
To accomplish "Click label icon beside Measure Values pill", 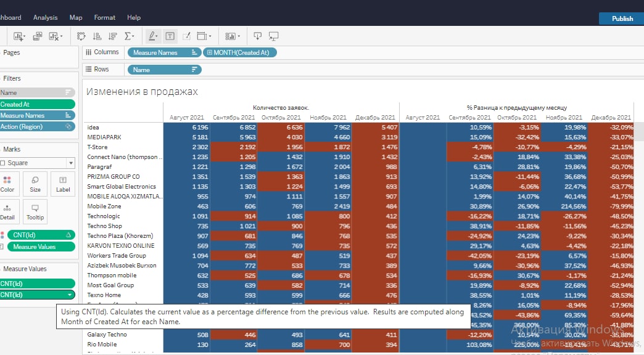I will (2, 247).
